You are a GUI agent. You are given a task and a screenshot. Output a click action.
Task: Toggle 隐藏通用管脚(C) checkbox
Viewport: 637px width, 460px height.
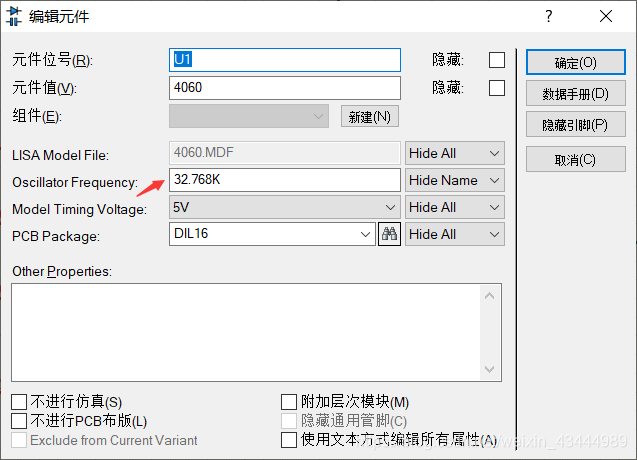pyautogui.click(x=289, y=421)
